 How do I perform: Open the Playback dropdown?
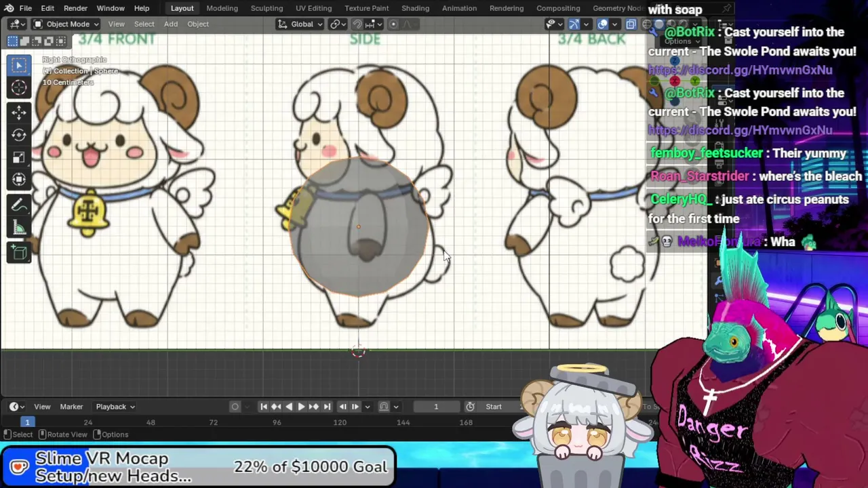[x=115, y=407]
